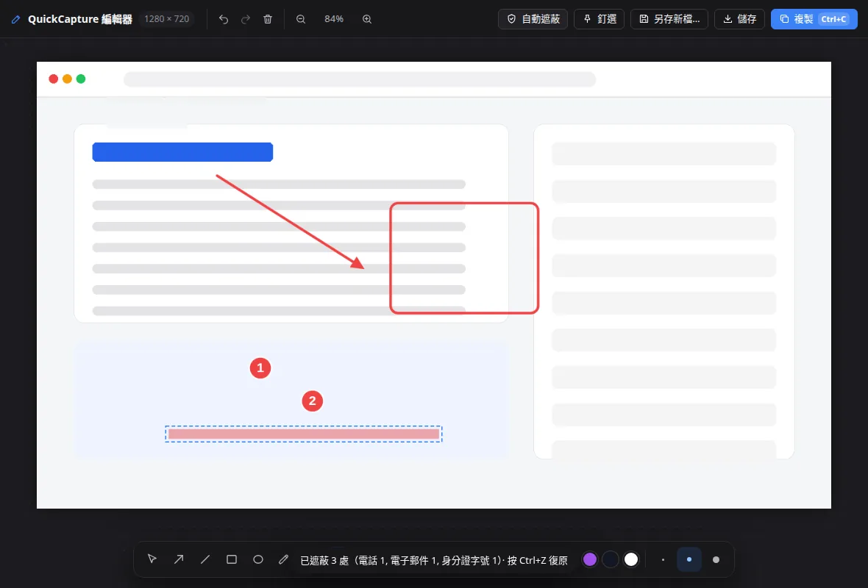Select the ellipse shape tool
This screenshot has height=588, width=868.
tap(258, 559)
